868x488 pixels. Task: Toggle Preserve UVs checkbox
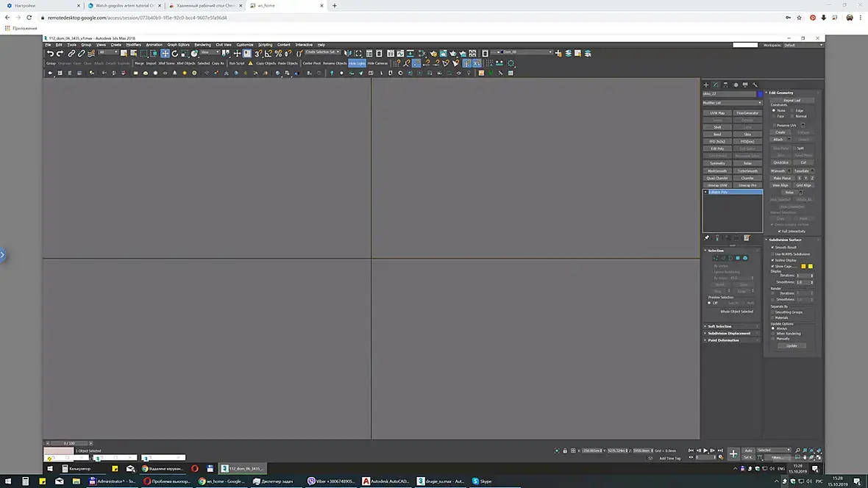pyautogui.click(x=774, y=125)
